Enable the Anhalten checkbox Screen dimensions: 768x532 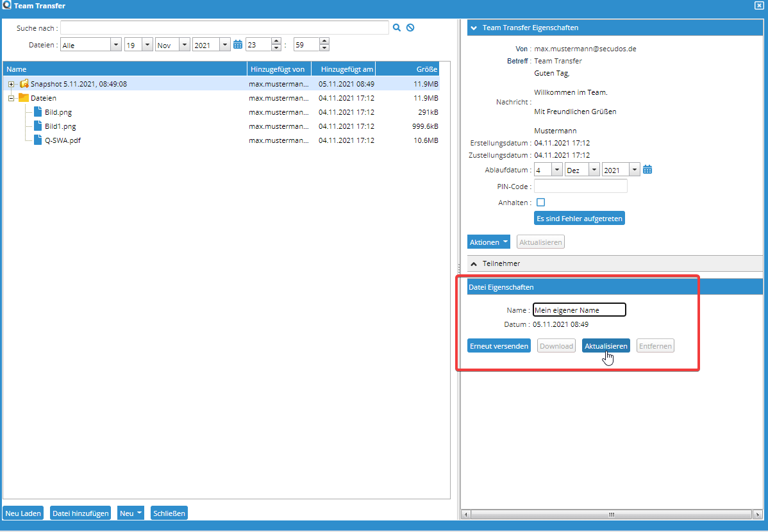point(540,203)
